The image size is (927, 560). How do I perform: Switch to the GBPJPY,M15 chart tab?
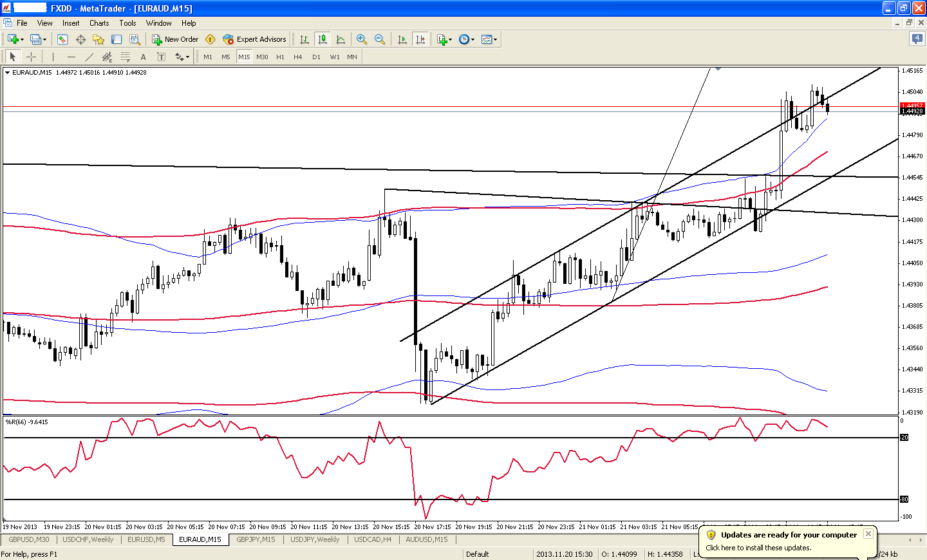tap(256, 539)
